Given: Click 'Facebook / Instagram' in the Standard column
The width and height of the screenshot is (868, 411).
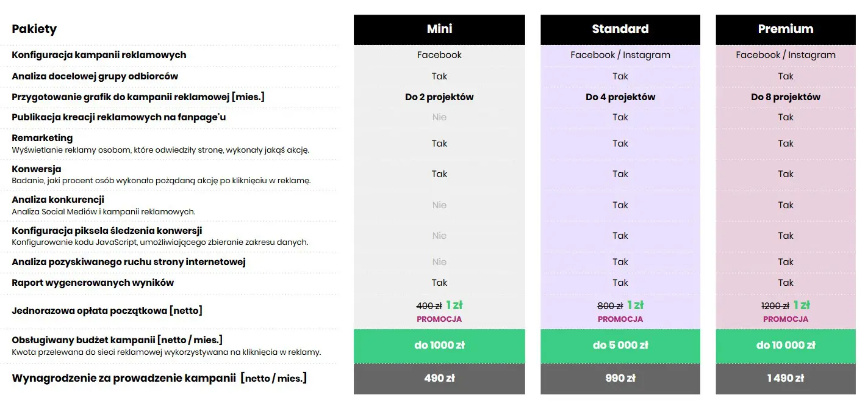Looking at the screenshot, I should click(x=620, y=55).
